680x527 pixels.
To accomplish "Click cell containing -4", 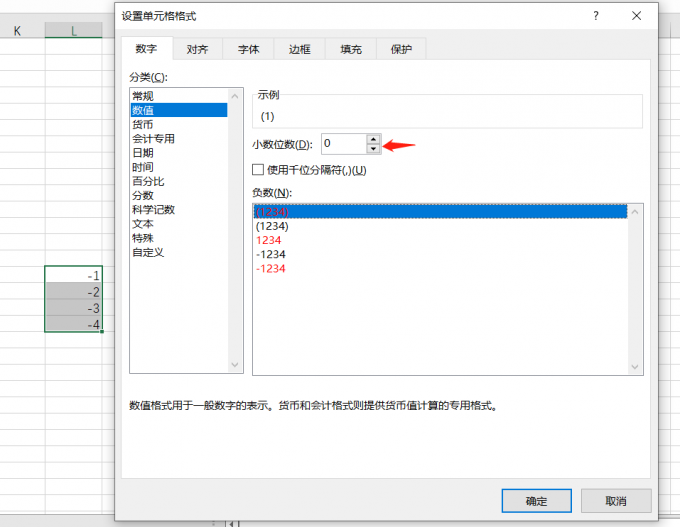I will (x=74, y=324).
